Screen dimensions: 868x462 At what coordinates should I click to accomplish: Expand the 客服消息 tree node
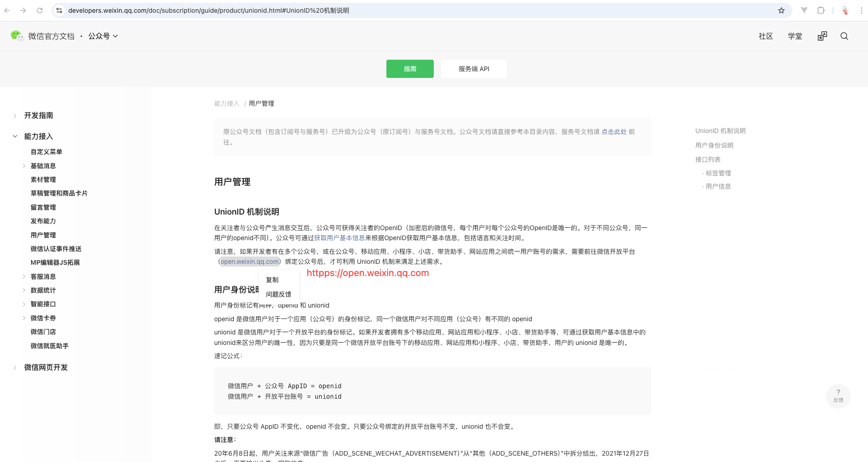pyautogui.click(x=24, y=277)
